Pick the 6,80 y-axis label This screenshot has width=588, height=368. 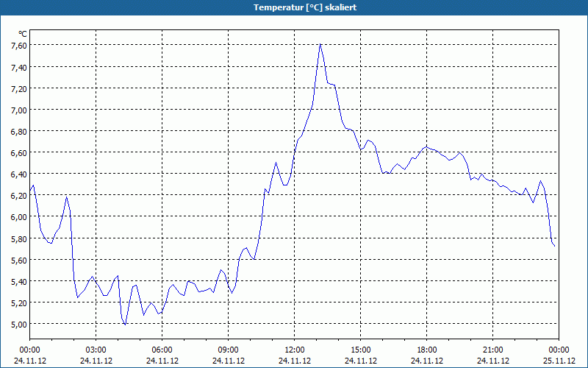19,132
